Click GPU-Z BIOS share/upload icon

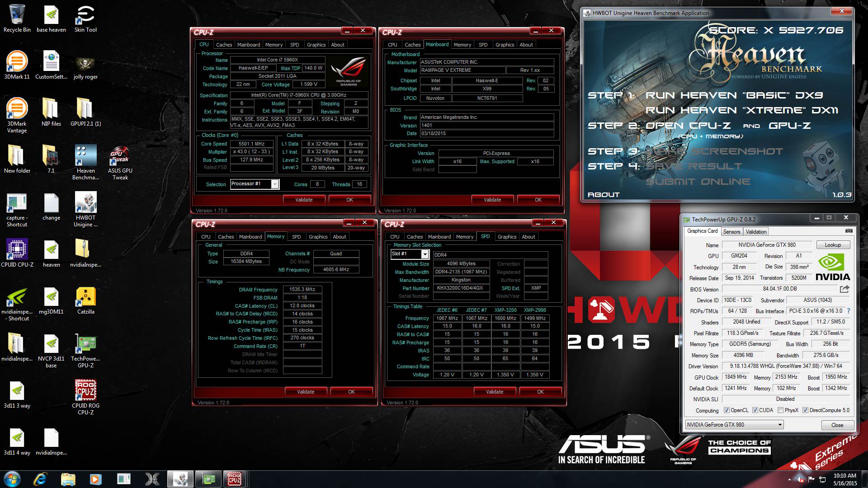point(844,289)
